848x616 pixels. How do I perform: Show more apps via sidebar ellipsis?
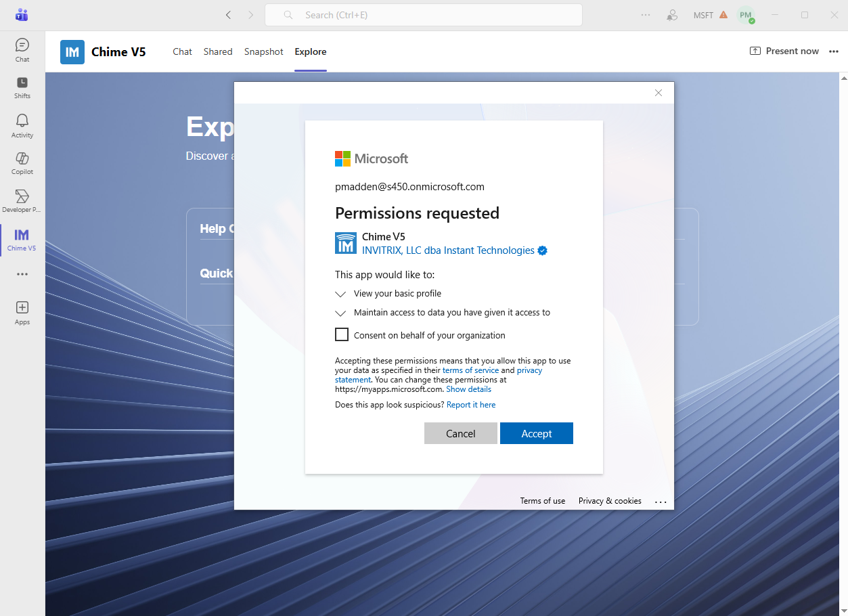click(x=22, y=274)
